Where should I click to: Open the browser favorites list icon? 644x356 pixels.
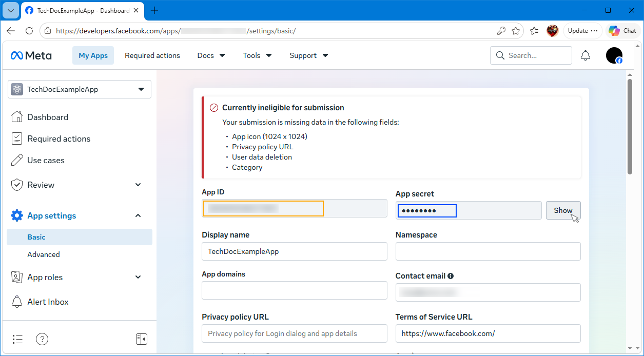534,31
